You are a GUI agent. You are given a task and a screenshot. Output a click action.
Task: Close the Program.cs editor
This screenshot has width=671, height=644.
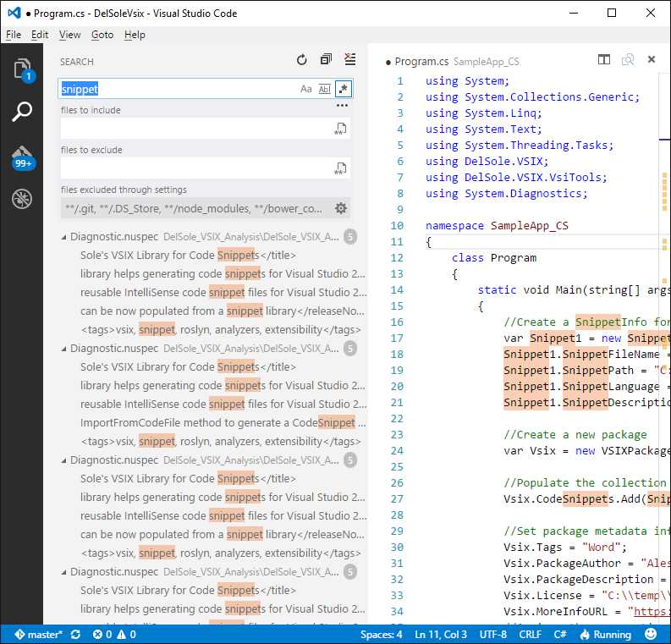pos(652,59)
